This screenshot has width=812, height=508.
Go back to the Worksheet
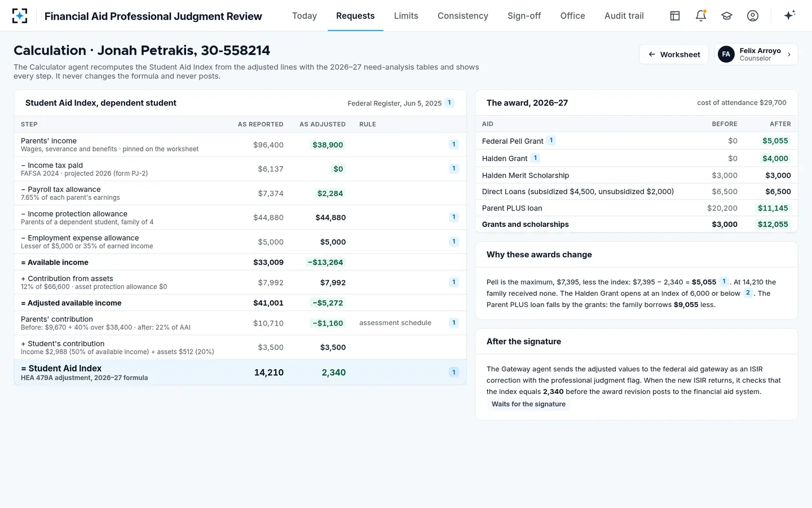pyautogui.click(x=674, y=54)
